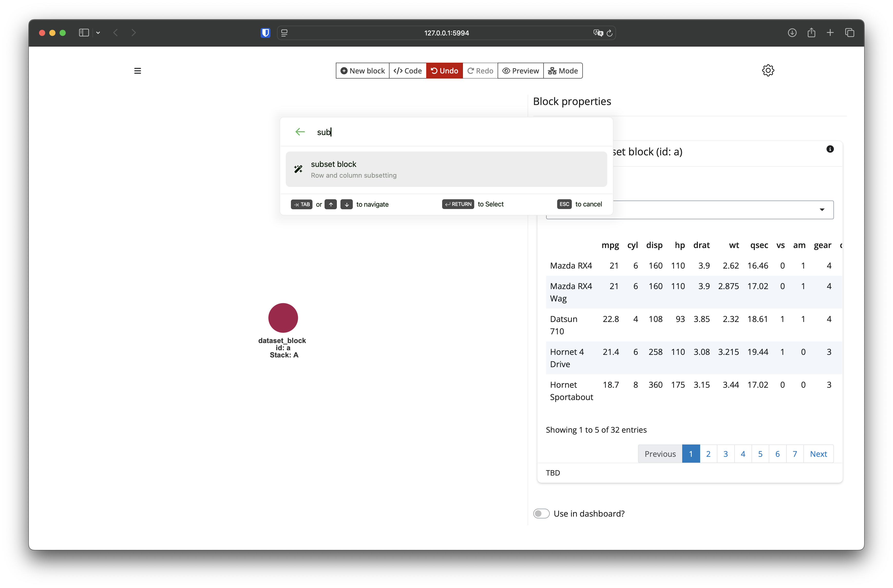Click the Safari share icon
Image resolution: width=893 pixels, height=588 pixels.
(811, 33)
